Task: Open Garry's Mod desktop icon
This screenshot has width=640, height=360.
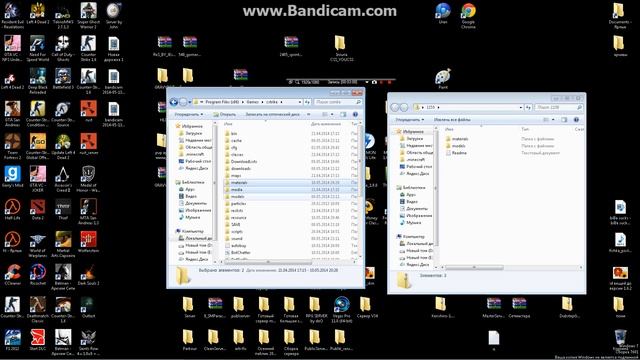Action: coord(12,176)
